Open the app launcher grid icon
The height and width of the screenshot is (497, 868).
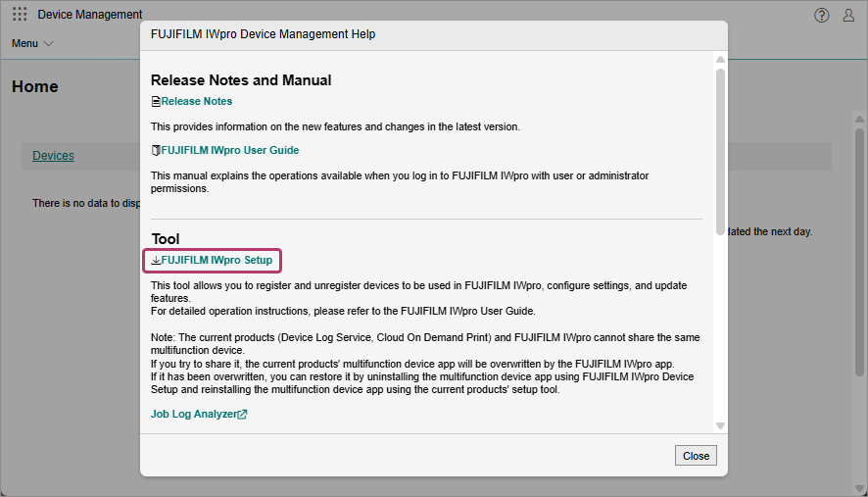pyautogui.click(x=20, y=14)
